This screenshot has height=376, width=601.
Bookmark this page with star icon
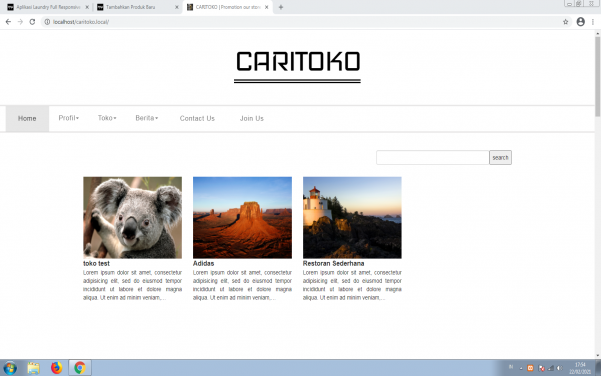tap(565, 22)
